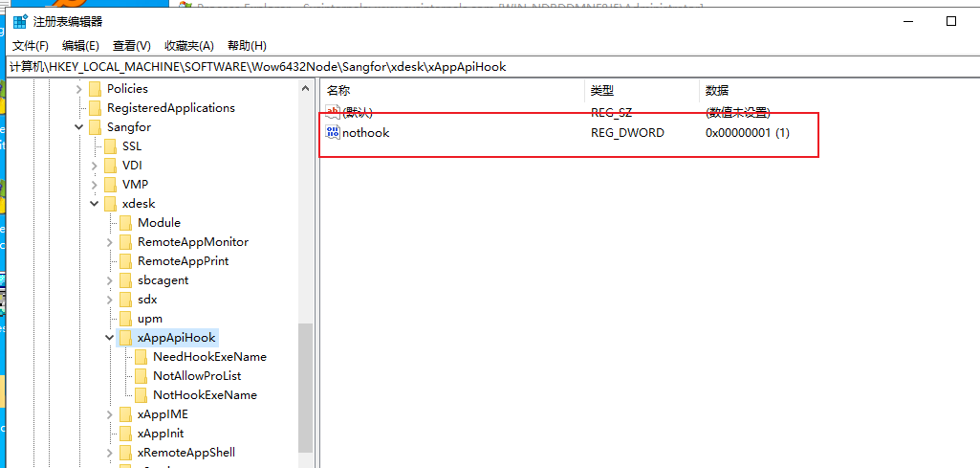Select the xAppApiHook folder icon

click(125, 338)
